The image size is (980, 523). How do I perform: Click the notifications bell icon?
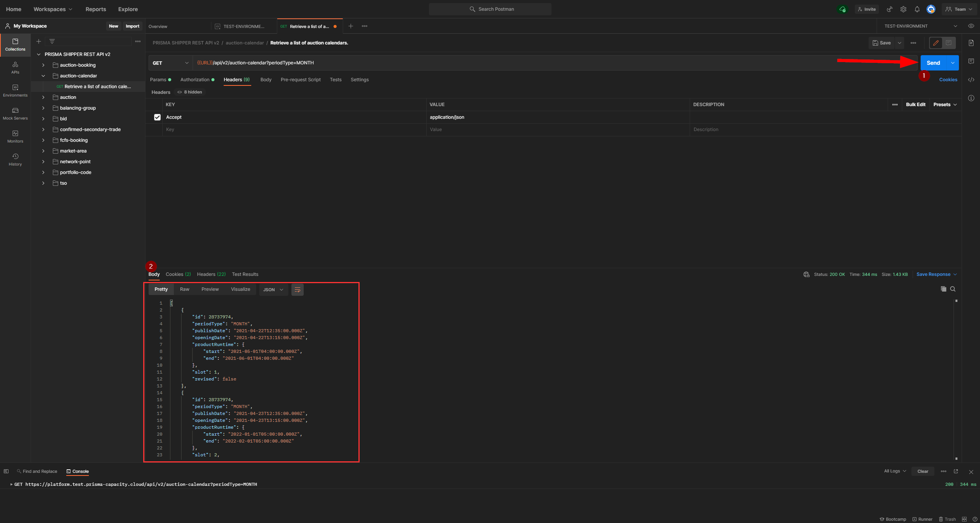coord(917,9)
